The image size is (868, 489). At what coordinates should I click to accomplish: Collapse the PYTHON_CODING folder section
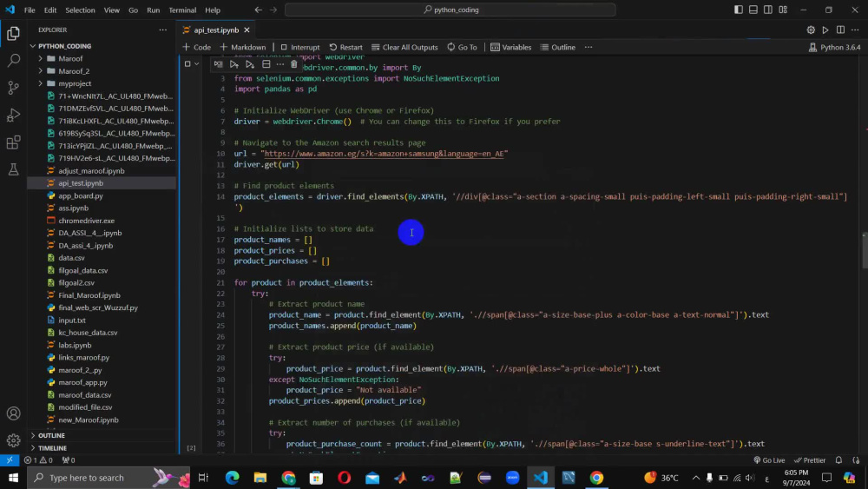pos(102,46)
